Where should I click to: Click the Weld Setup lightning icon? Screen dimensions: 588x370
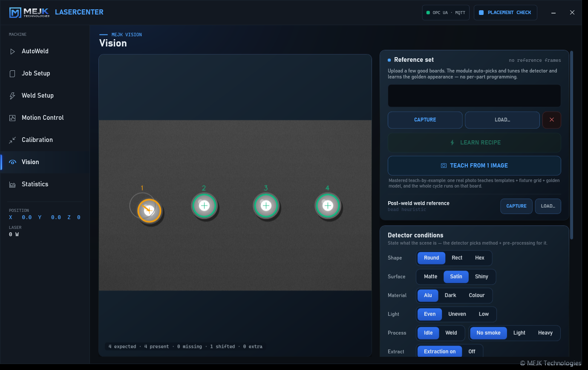coord(12,95)
